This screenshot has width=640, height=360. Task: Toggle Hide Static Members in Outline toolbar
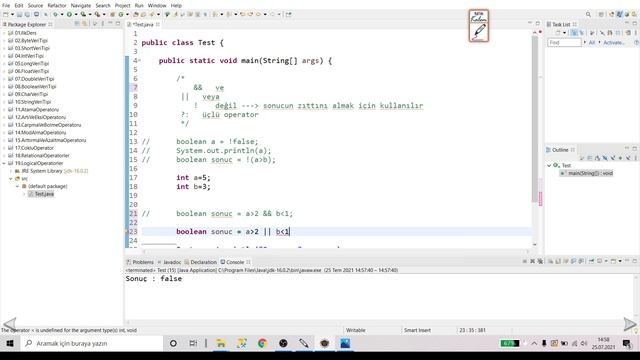coord(613,158)
